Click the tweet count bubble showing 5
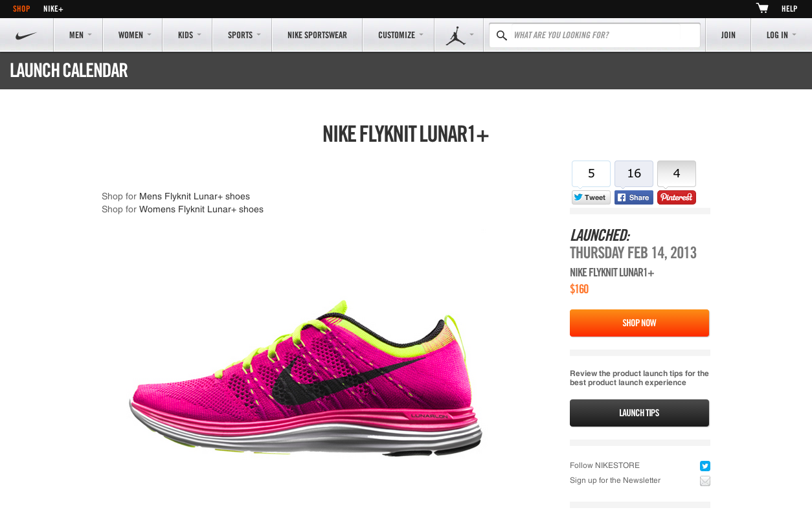The width and height of the screenshot is (812, 512). coord(591,173)
